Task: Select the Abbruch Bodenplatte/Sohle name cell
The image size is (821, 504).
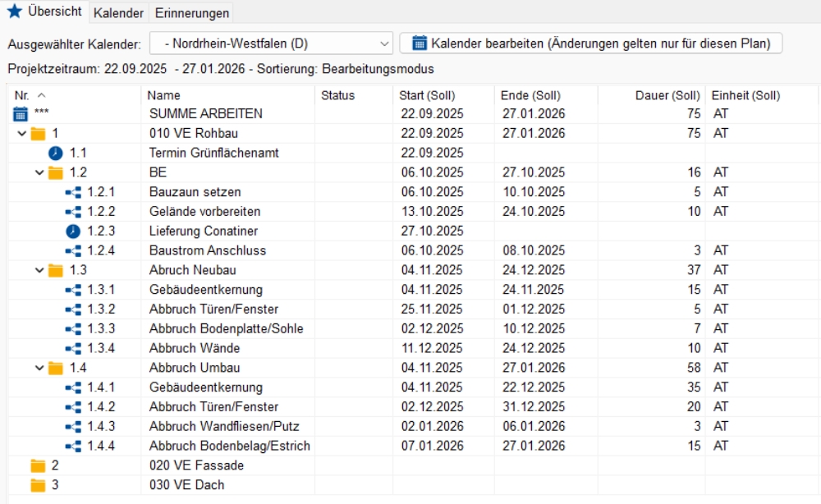Action: point(227,328)
